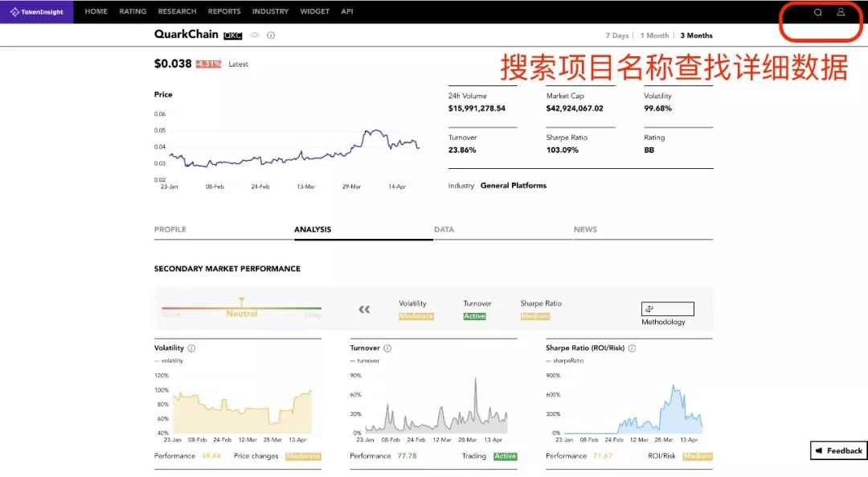Click the SECONDARY MARKET PERFORMANCE heading
Viewport: 868px width, 477px height.
pos(227,269)
